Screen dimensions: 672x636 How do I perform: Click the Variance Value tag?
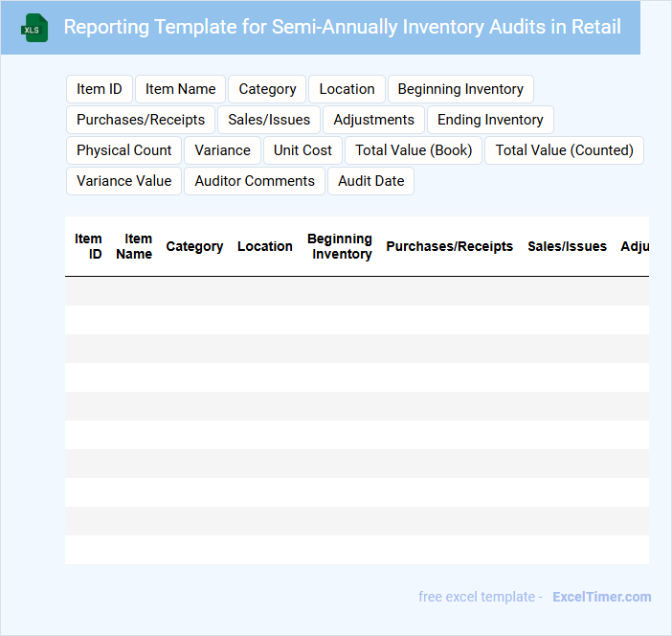click(x=123, y=181)
